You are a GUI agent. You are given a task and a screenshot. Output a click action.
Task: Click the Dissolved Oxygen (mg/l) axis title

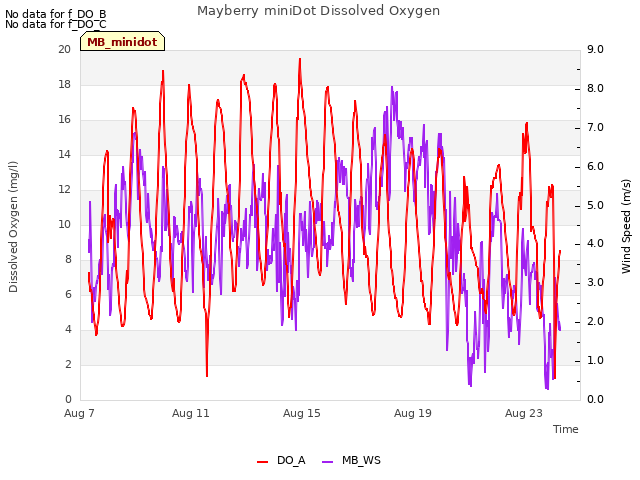tap(13, 227)
